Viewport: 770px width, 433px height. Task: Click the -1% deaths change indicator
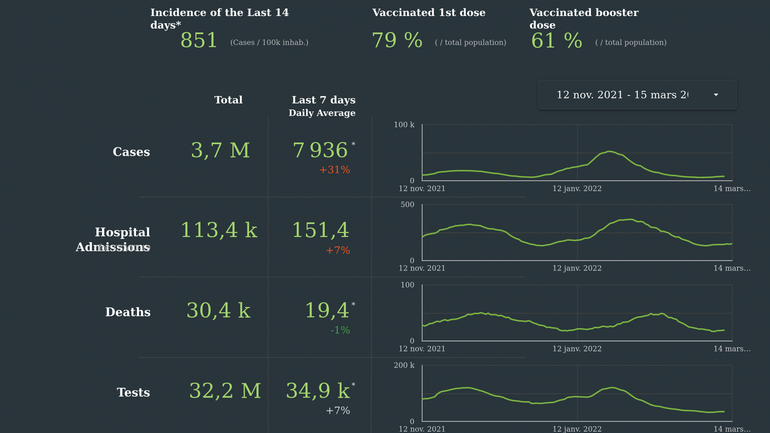(x=338, y=330)
